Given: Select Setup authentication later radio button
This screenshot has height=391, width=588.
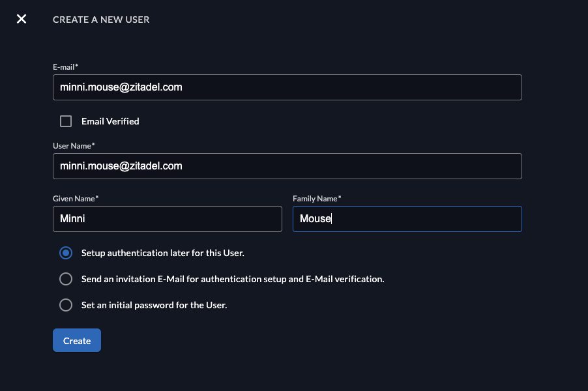Looking at the screenshot, I should (66, 253).
